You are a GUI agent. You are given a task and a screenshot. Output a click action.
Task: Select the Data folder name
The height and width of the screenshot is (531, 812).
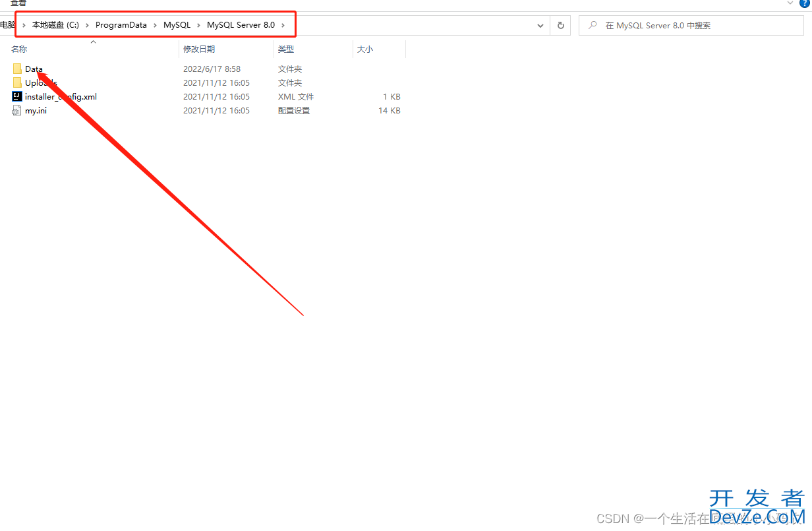pos(34,69)
